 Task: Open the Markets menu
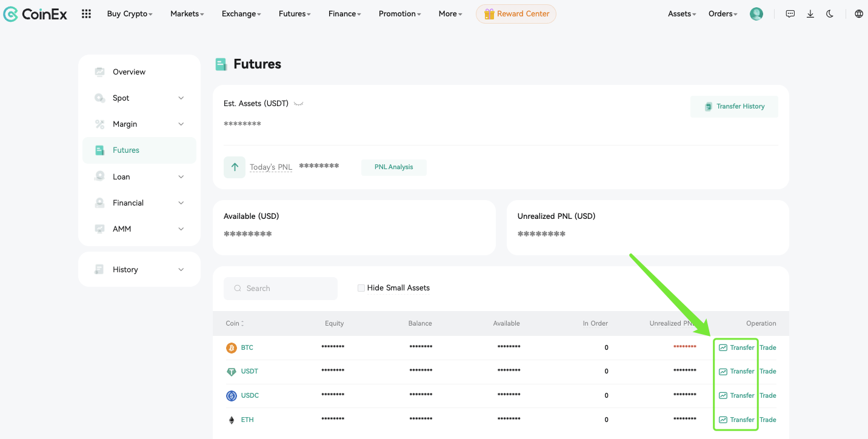coord(187,14)
